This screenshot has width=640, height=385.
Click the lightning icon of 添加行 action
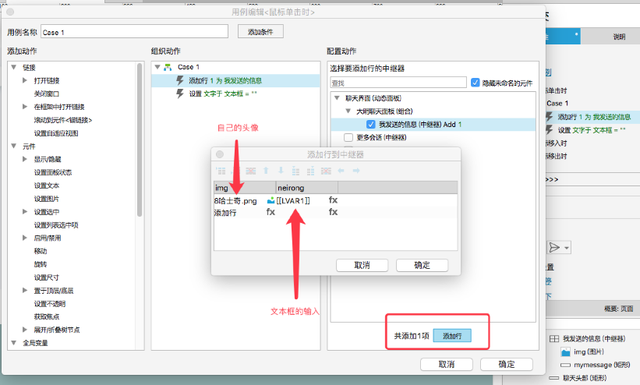pos(180,80)
